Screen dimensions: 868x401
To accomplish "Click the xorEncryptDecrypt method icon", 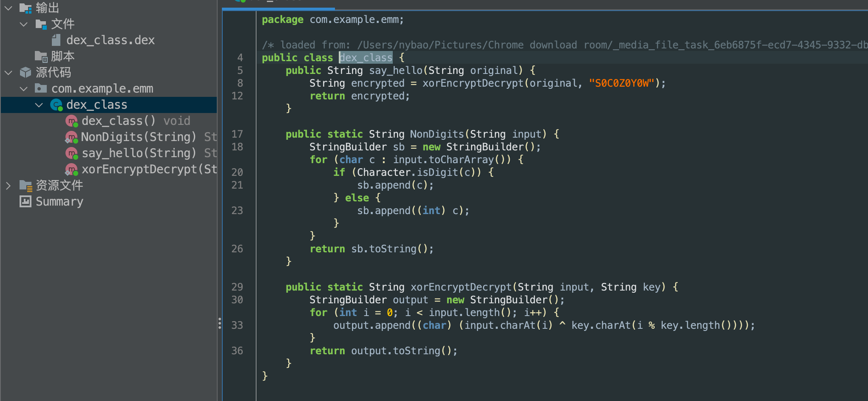I will (x=71, y=169).
